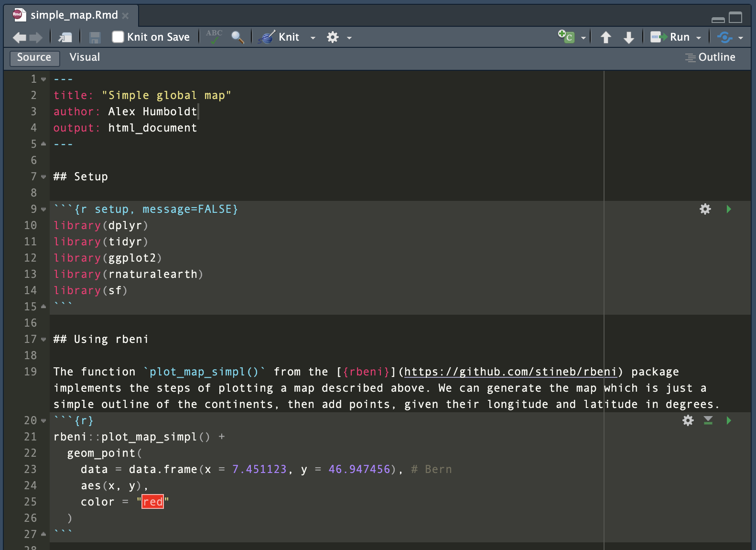
Task: Enable the Knit on Save checkbox
Action: pos(118,37)
